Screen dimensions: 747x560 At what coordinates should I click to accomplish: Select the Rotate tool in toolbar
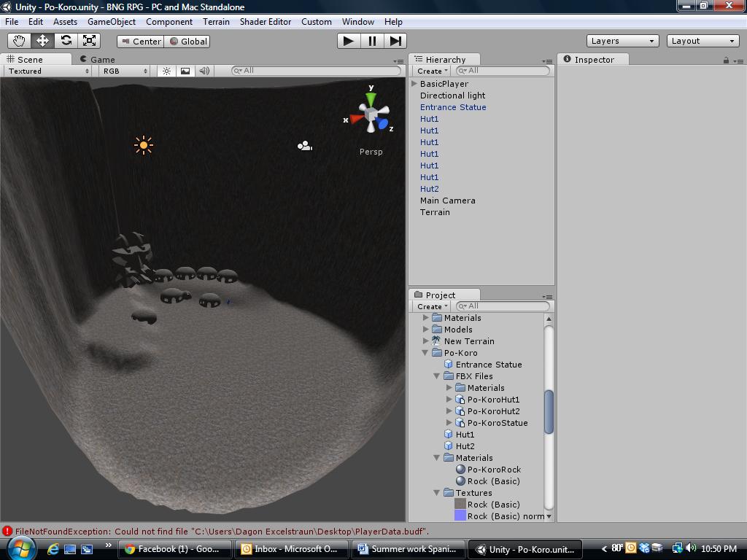point(66,41)
